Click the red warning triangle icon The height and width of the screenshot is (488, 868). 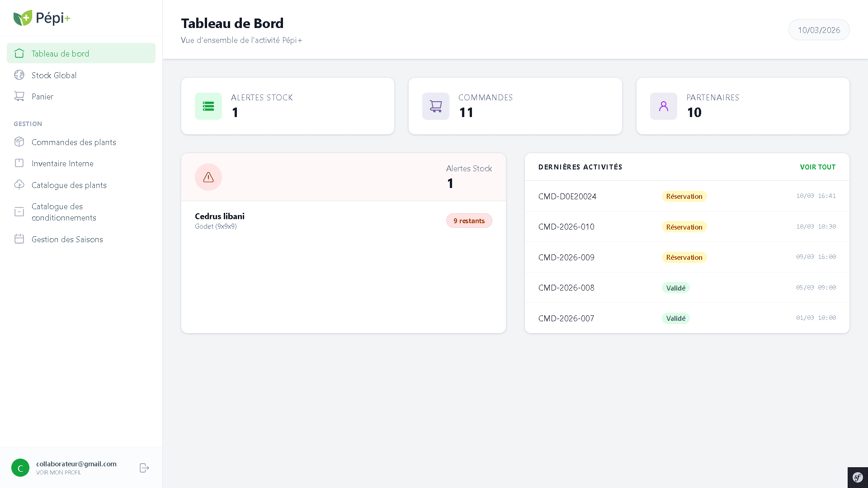coord(208,177)
